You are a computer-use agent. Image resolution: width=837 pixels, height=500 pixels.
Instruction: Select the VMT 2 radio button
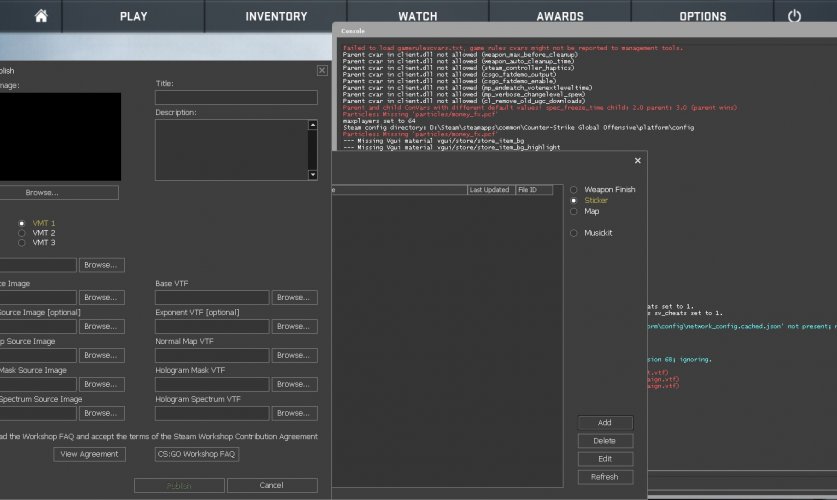(x=20, y=233)
